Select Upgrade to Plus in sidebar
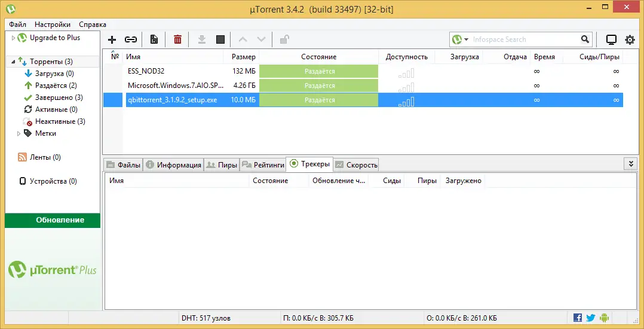Screen dimensions: 644x329 coord(54,38)
